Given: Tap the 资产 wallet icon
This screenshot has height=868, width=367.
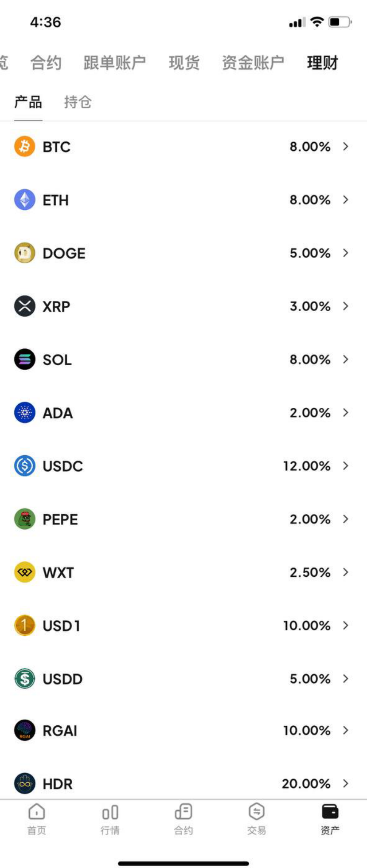Looking at the screenshot, I should 330,813.
